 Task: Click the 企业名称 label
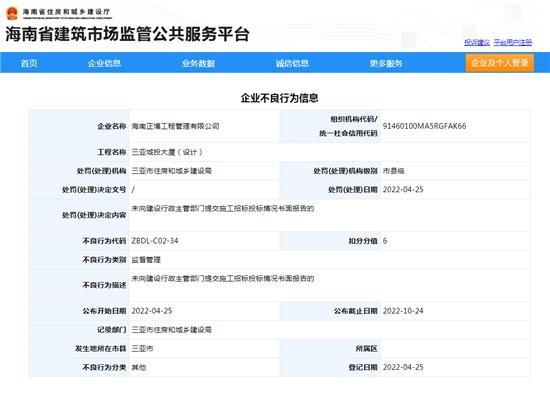pyautogui.click(x=112, y=126)
